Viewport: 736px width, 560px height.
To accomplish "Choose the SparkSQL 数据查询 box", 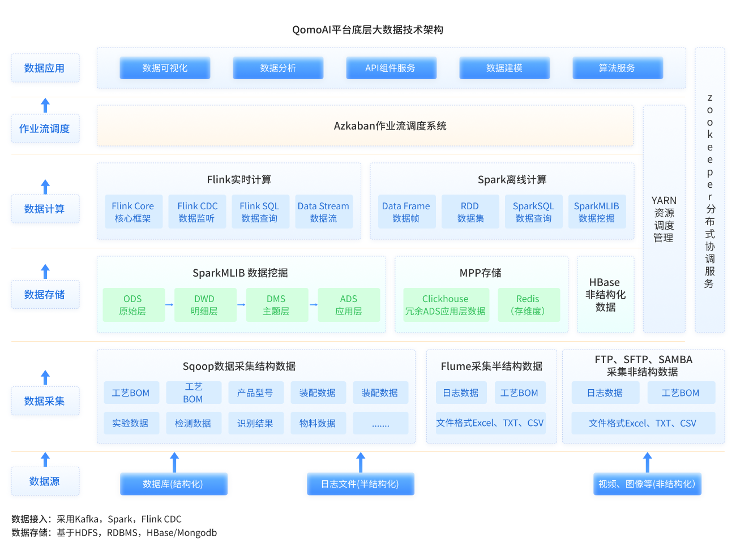I will 534,212.
